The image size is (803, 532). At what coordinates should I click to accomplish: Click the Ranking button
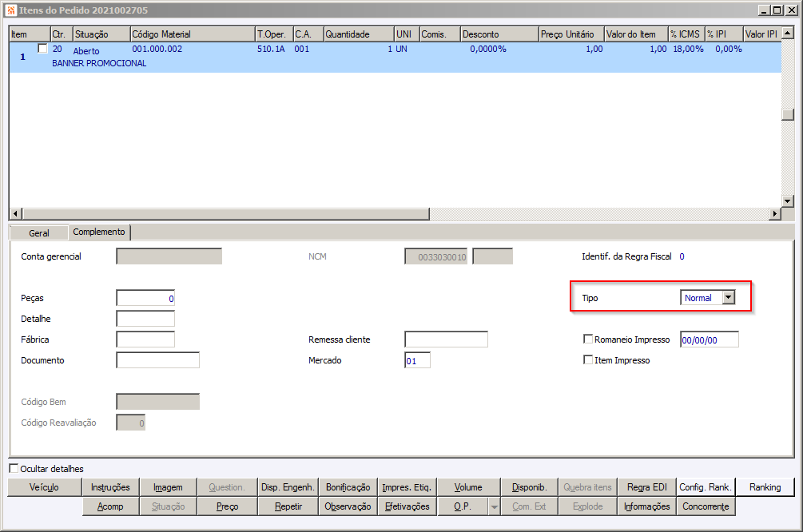pyautogui.click(x=765, y=487)
